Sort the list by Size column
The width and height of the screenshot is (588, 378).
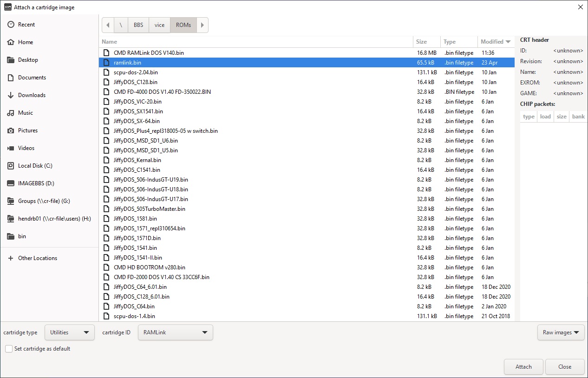[426, 42]
